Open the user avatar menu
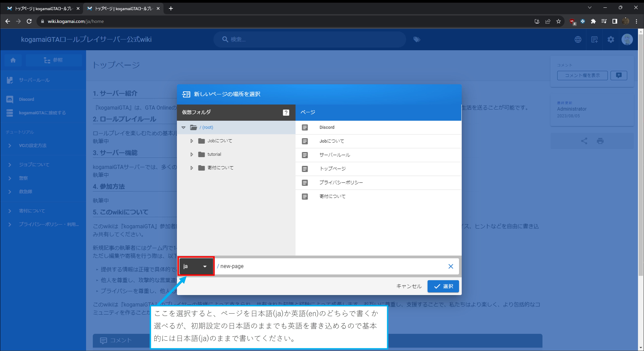Viewport: 644px width, 351px height. click(627, 39)
